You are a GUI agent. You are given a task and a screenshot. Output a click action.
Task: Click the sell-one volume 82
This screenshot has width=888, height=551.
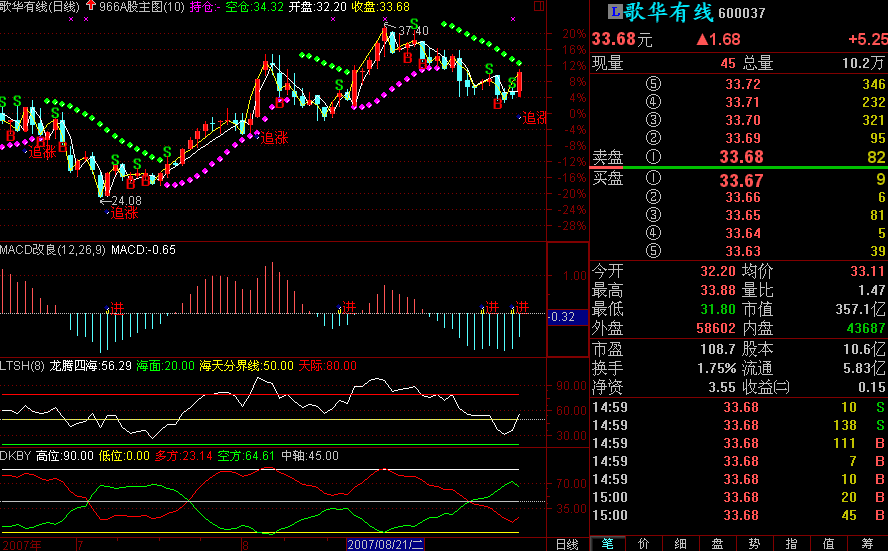(x=876, y=157)
